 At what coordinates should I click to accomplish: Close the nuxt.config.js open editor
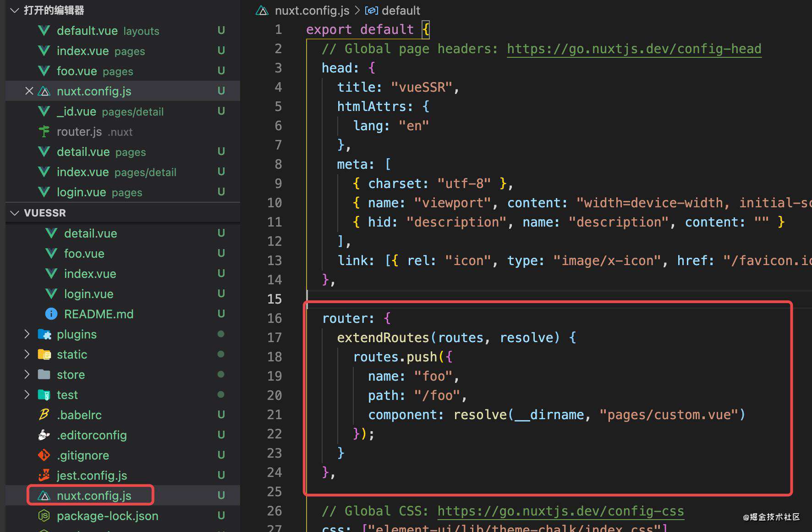29,91
